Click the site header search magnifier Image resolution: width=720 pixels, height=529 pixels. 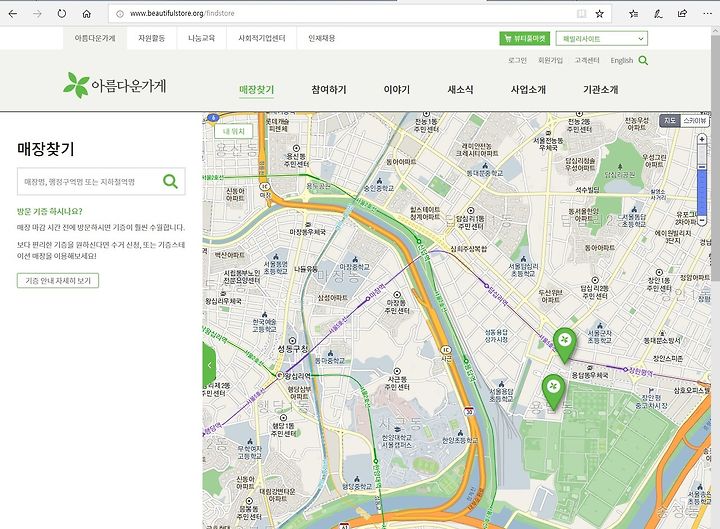643,60
